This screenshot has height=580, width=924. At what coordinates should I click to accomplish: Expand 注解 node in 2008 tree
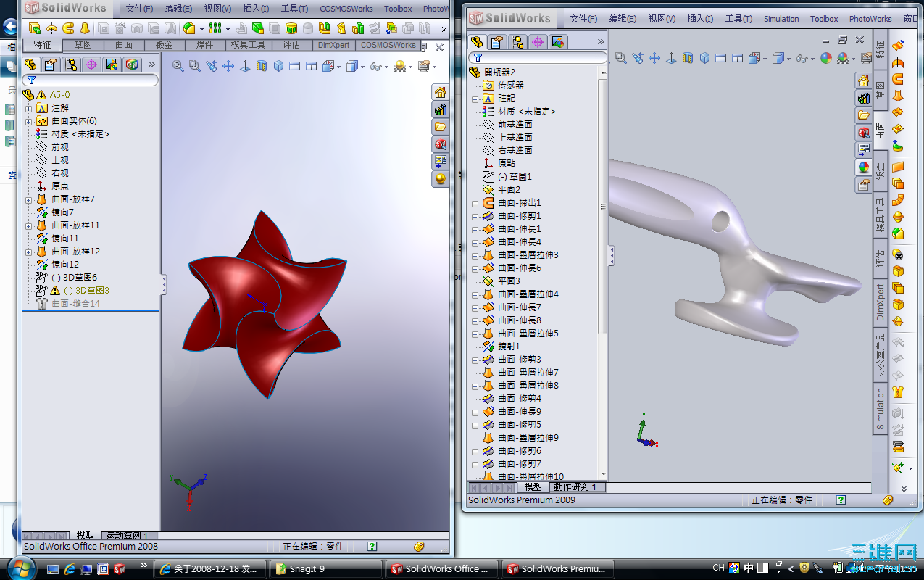(x=29, y=108)
